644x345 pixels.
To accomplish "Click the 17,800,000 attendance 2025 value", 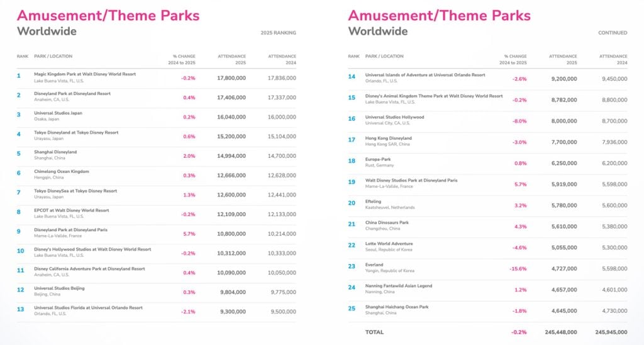I will 231,78.
